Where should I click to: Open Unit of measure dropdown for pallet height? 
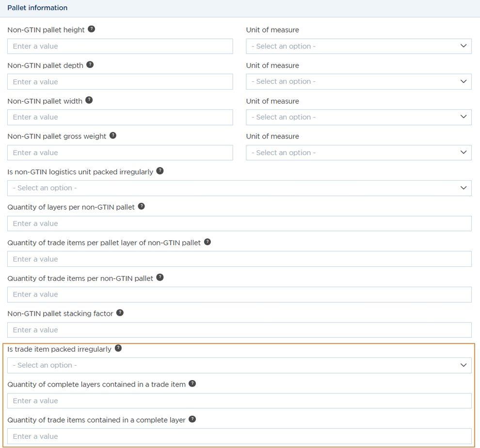[x=358, y=46]
